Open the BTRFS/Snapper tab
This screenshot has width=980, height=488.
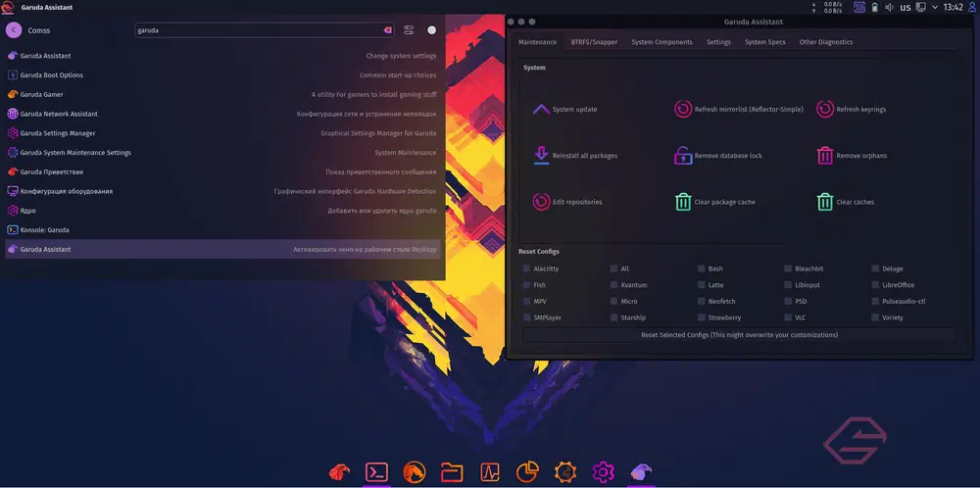tap(594, 42)
